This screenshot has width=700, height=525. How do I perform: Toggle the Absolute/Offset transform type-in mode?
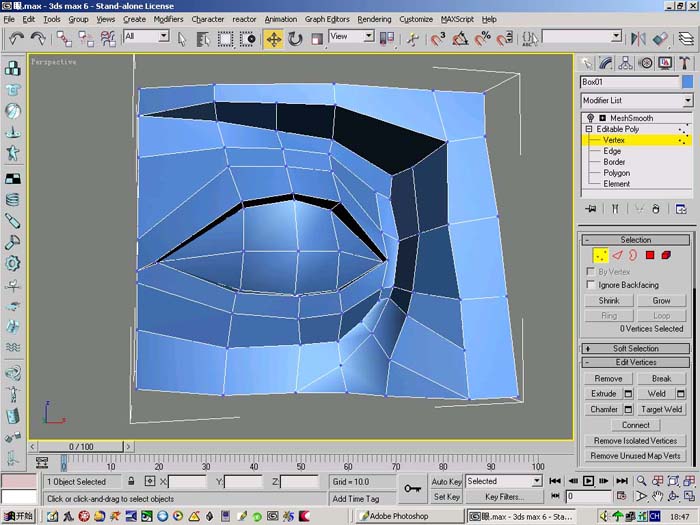(150, 481)
